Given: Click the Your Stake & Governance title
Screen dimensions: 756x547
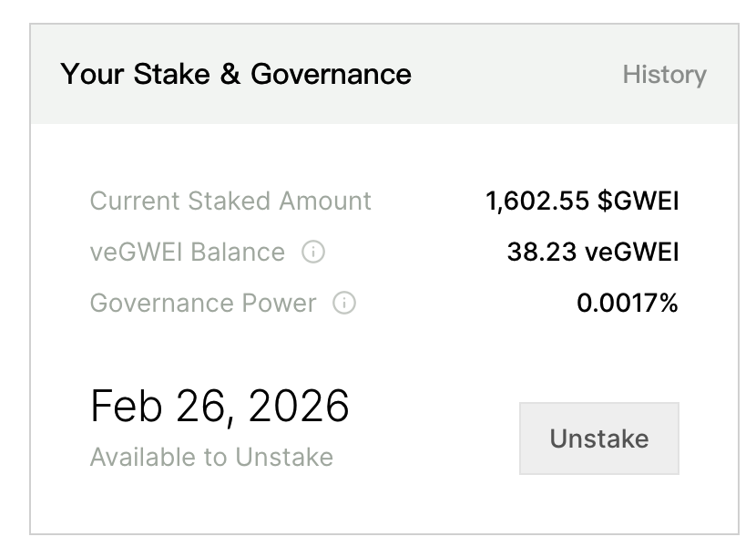Looking at the screenshot, I should 236,75.
